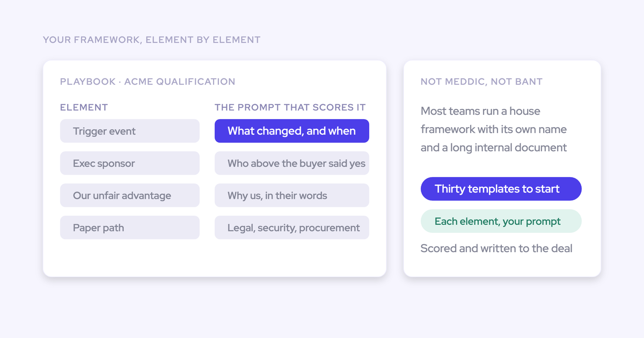This screenshot has height=338, width=644.
Task: Click the green-tinted prompt pill
Action: pos(501,221)
